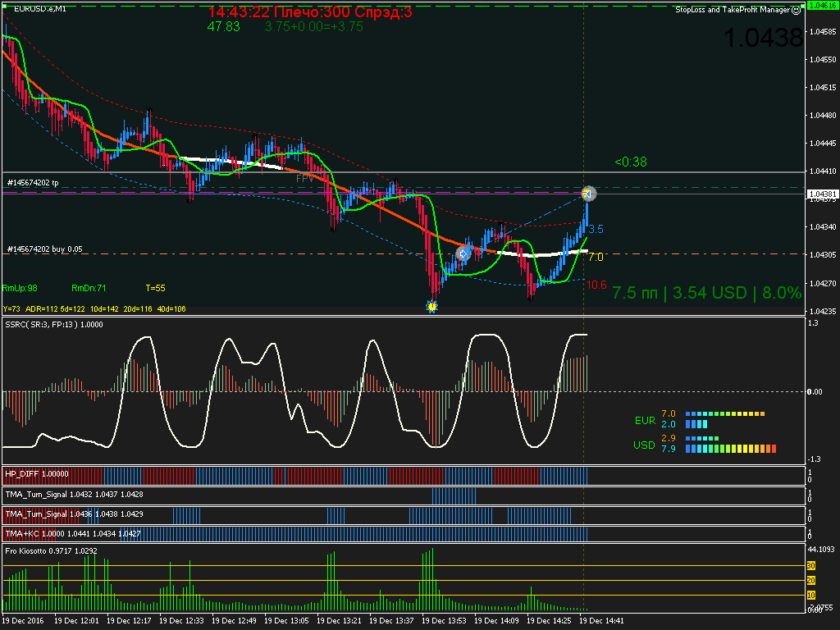Click the '19 Dec 14:41' time axis label
840x630 pixels.
tap(601, 621)
